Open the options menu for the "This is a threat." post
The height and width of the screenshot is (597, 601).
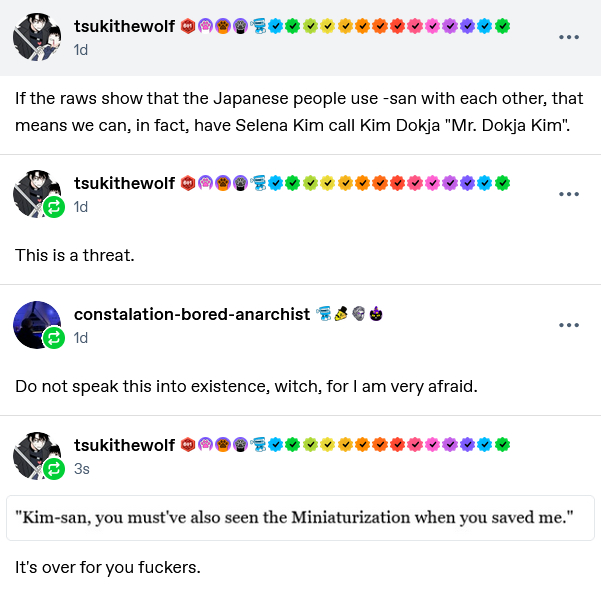click(x=569, y=194)
